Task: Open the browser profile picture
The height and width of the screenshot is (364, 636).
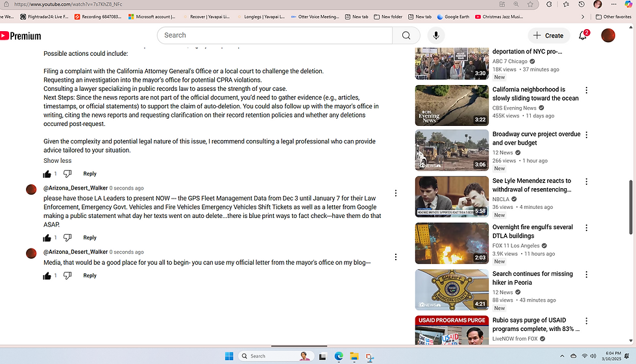Action: point(598,4)
